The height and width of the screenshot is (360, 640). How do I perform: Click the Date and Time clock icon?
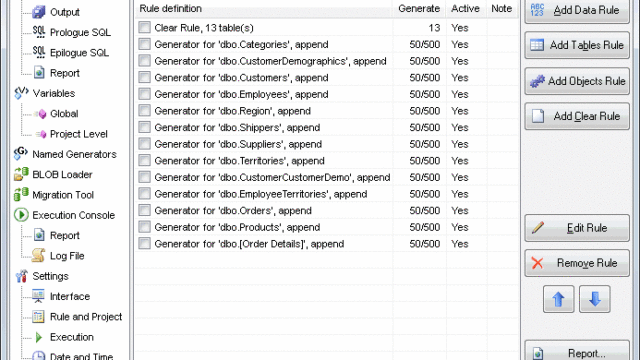(x=38, y=356)
